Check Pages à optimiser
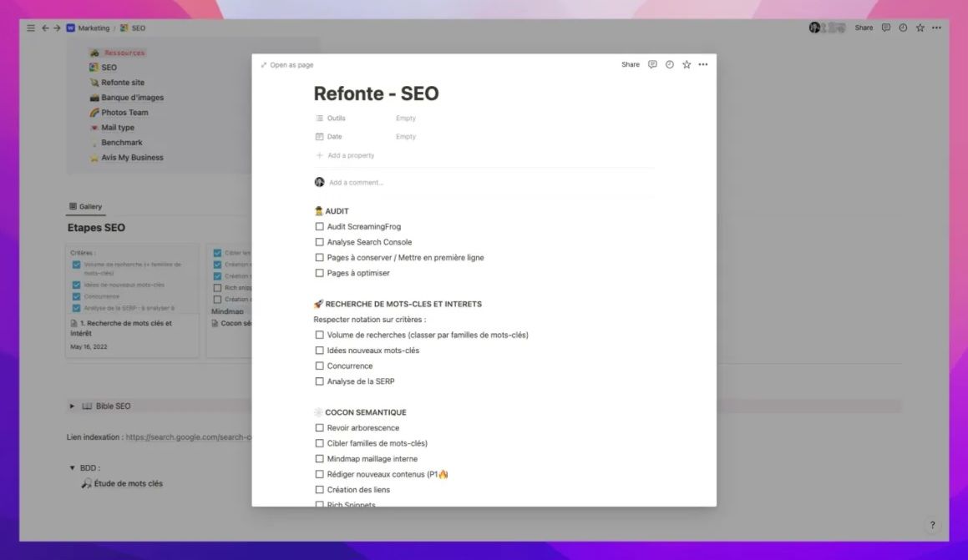The height and width of the screenshot is (560, 968). tap(319, 273)
